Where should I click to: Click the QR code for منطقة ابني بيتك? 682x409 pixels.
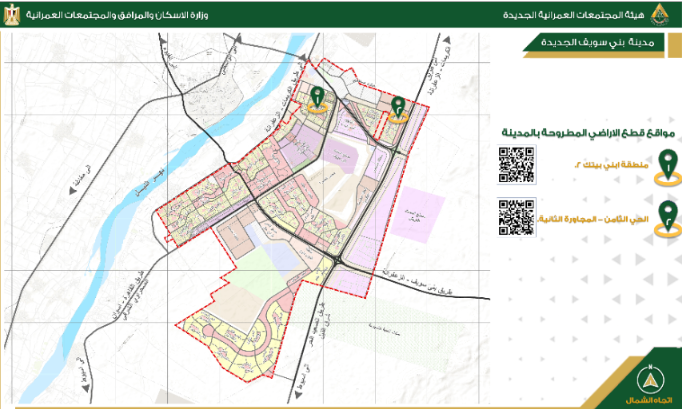(x=516, y=165)
